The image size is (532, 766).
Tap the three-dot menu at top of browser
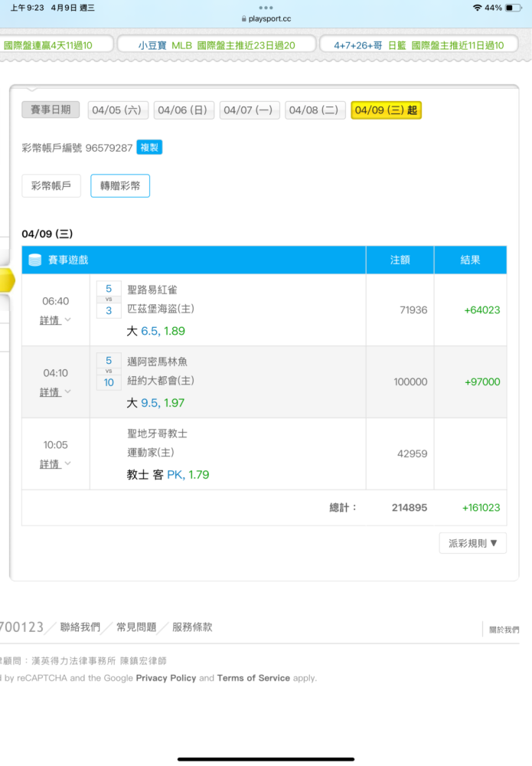coord(266,8)
